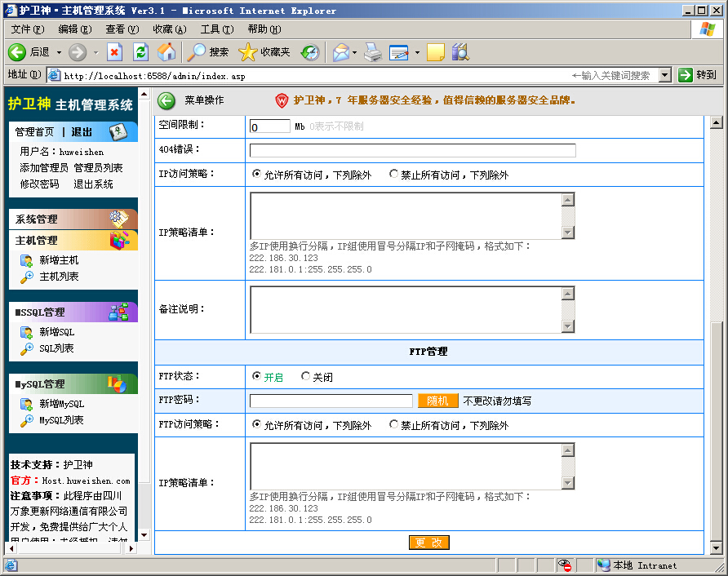Open the 收藏(A) menu
The width and height of the screenshot is (728, 576).
click(169, 29)
